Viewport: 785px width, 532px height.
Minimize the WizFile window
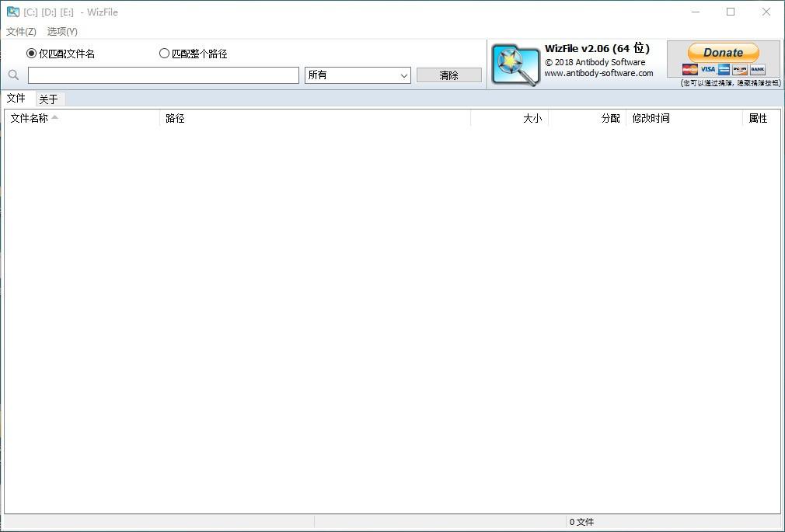coord(696,12)
